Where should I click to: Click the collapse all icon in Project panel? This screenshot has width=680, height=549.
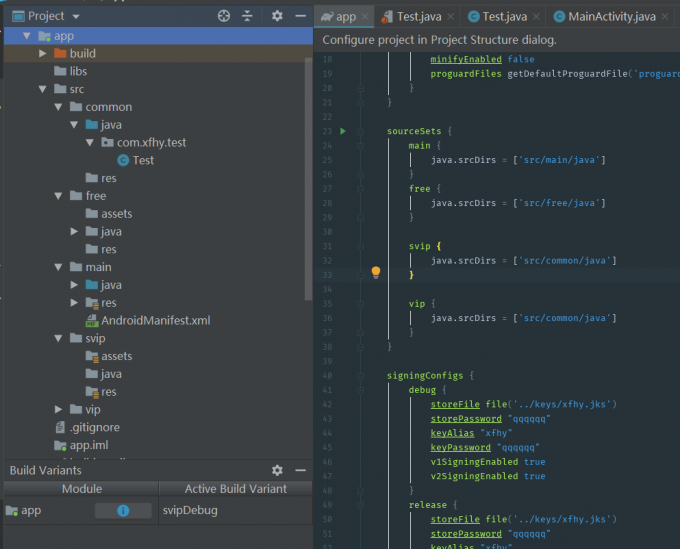click(x=248, y=16)
